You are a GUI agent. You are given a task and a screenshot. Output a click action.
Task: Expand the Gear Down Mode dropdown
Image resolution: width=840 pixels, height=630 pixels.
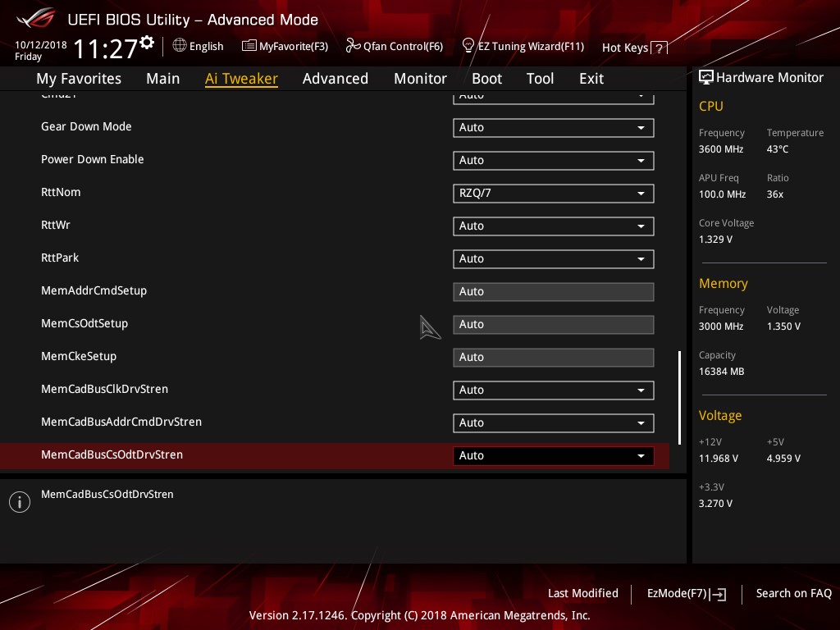pyautogui.click(x=554, y=127)
